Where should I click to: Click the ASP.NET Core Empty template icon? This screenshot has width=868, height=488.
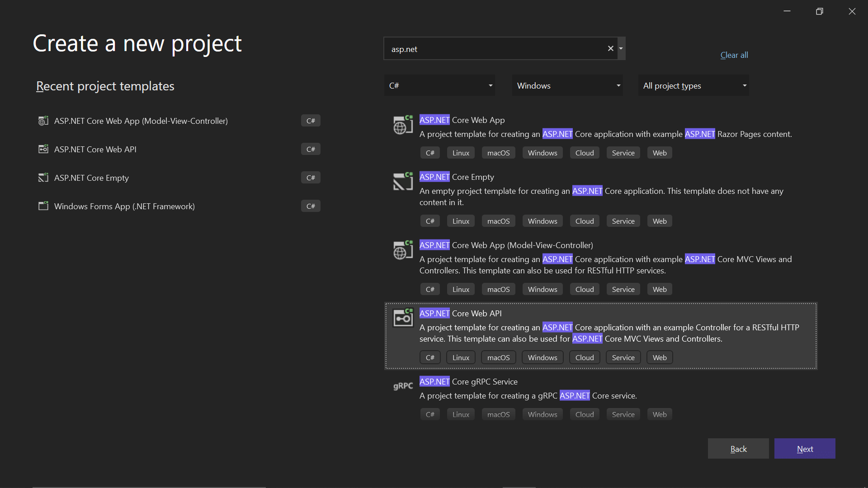[403, 182]
